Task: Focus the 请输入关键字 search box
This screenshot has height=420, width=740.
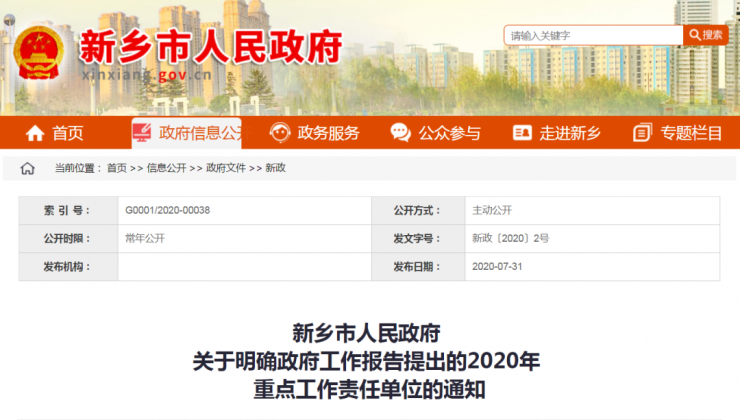Action: point(593,35)
